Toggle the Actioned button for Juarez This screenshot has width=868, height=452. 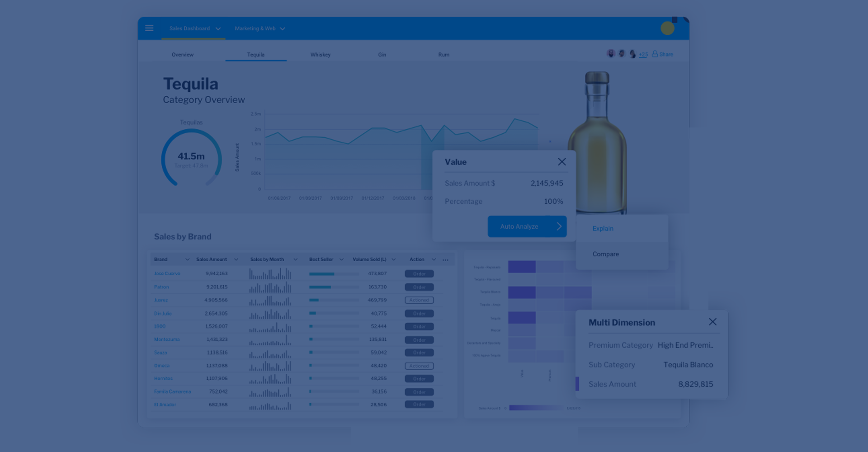pyautogui.click(x=419, y=300)
